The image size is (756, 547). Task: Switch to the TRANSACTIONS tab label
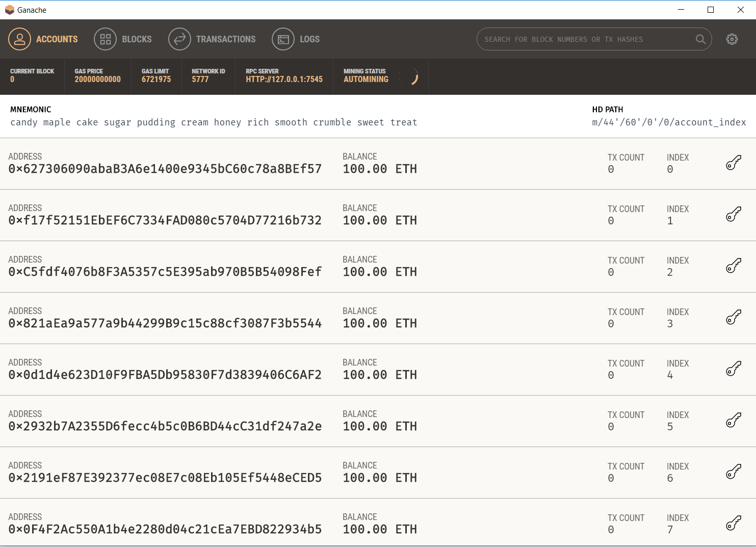point(226,39)
